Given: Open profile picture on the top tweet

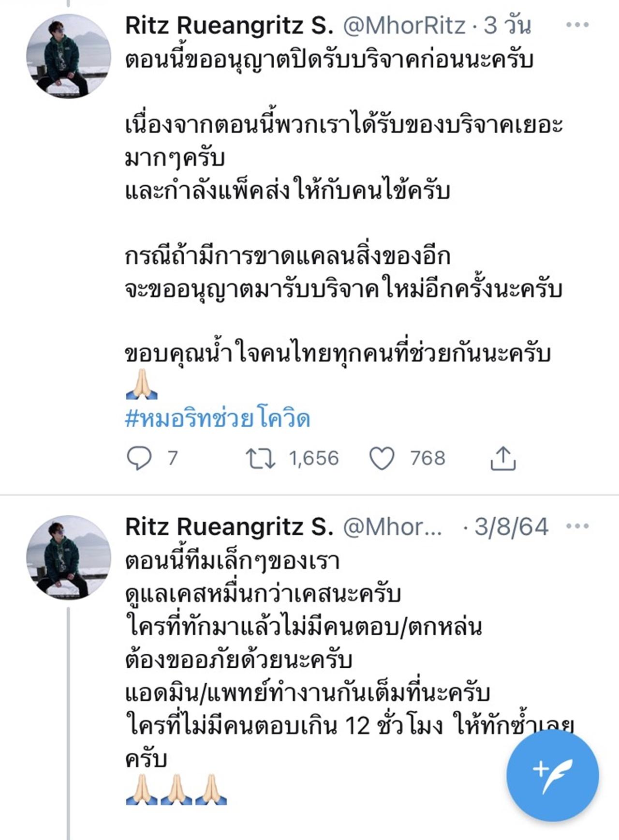Looking at the screenshot, I should tap(69, 56).
